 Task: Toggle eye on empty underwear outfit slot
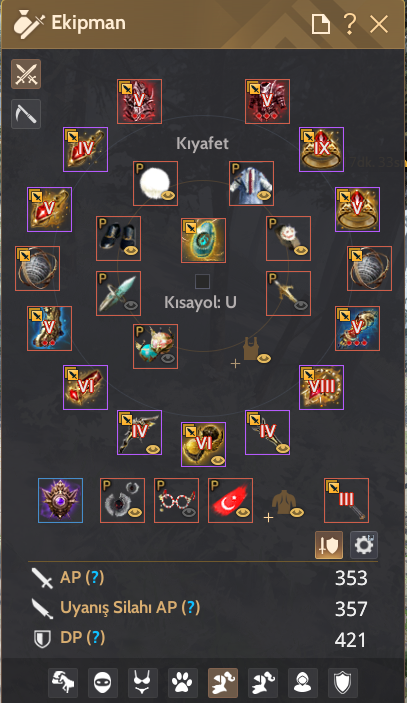(264, 358)
